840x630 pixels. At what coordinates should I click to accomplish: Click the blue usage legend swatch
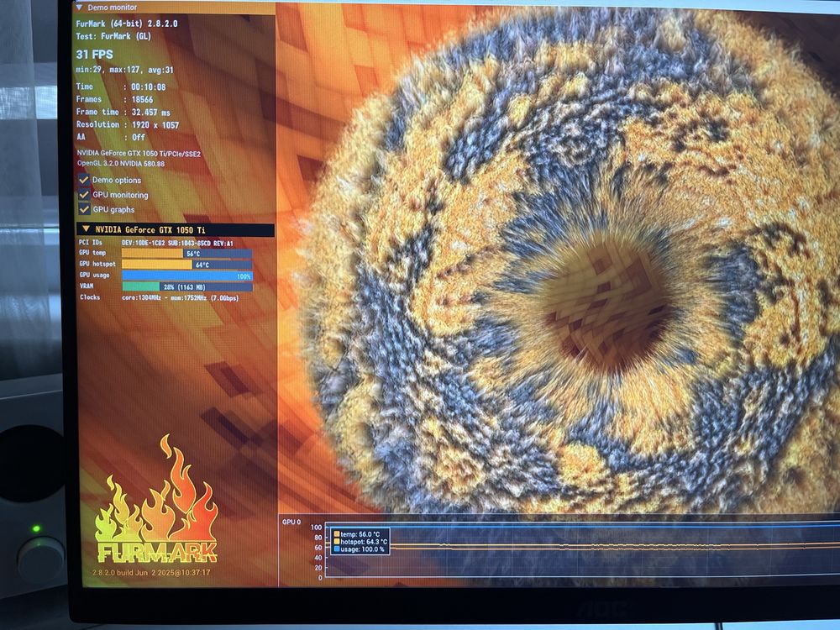pos(337,549)
